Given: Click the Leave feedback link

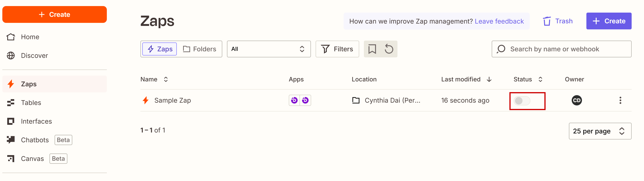Looking at the screenshot, I should click(499, 21).
